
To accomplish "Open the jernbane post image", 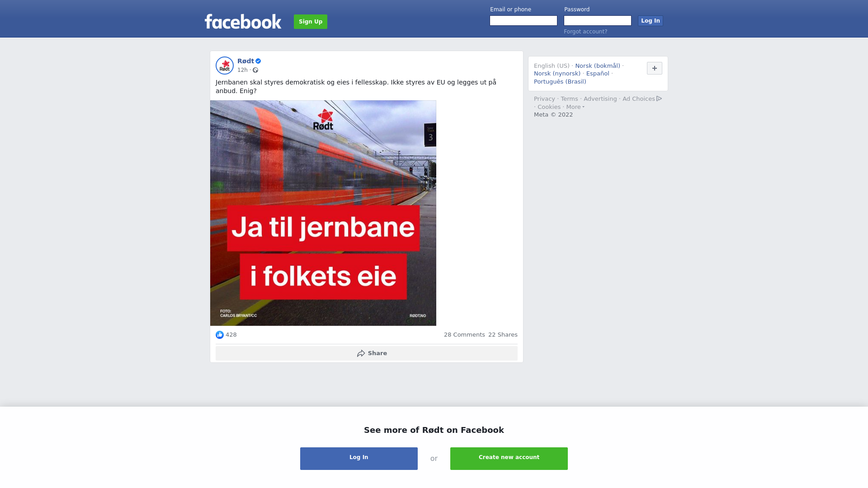I will tap(323, 213).
